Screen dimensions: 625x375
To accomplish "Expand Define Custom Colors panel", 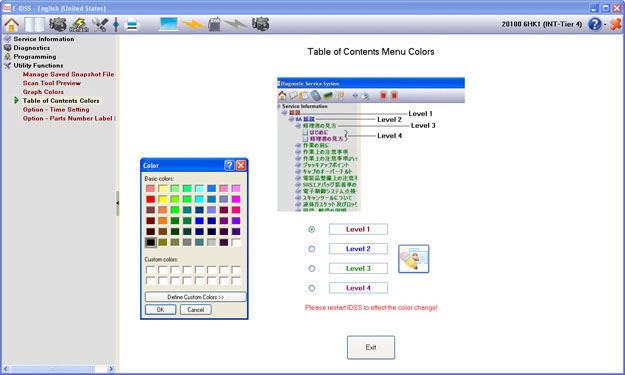I will [x=195, y=297].
